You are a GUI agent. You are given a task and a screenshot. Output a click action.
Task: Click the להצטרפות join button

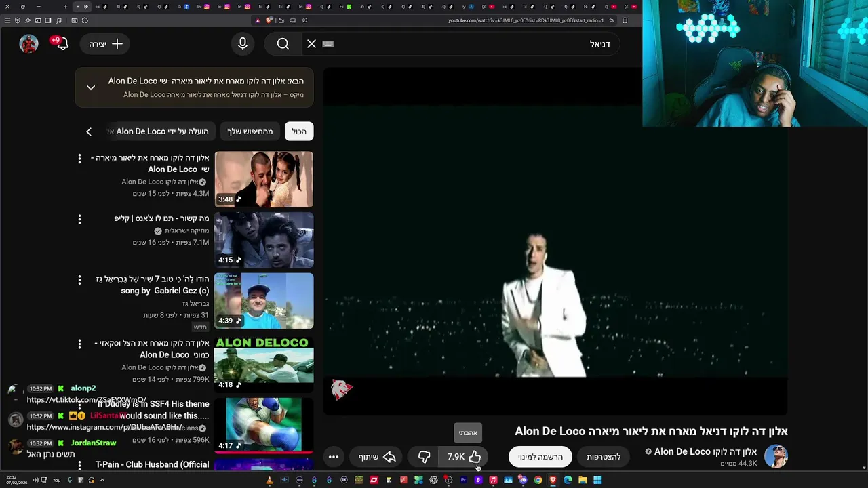[x=604, y=457]
